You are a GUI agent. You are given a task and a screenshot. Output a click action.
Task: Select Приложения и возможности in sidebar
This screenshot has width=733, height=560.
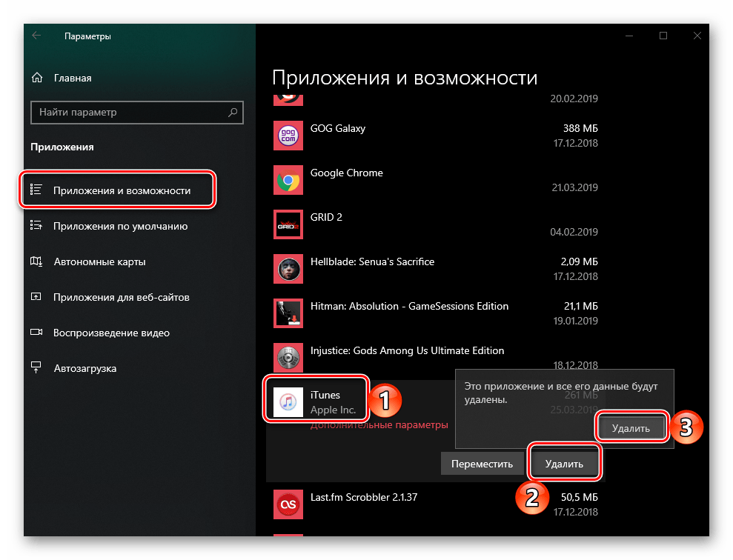point(121,190)
